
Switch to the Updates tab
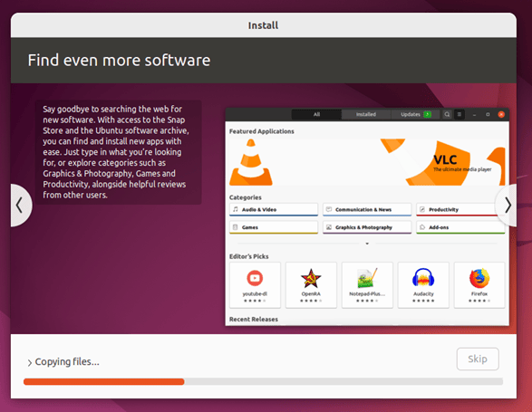(415, 115)
